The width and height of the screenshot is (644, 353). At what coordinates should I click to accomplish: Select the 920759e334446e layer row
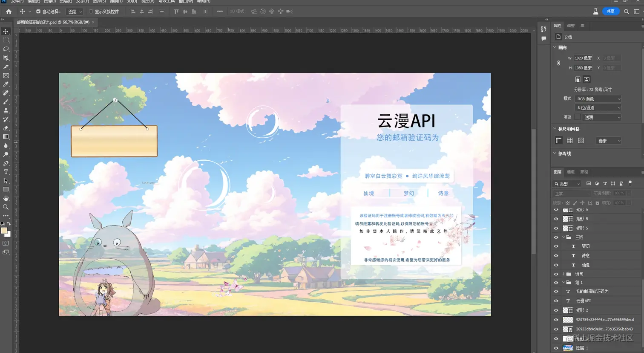[x=598, y=320]
